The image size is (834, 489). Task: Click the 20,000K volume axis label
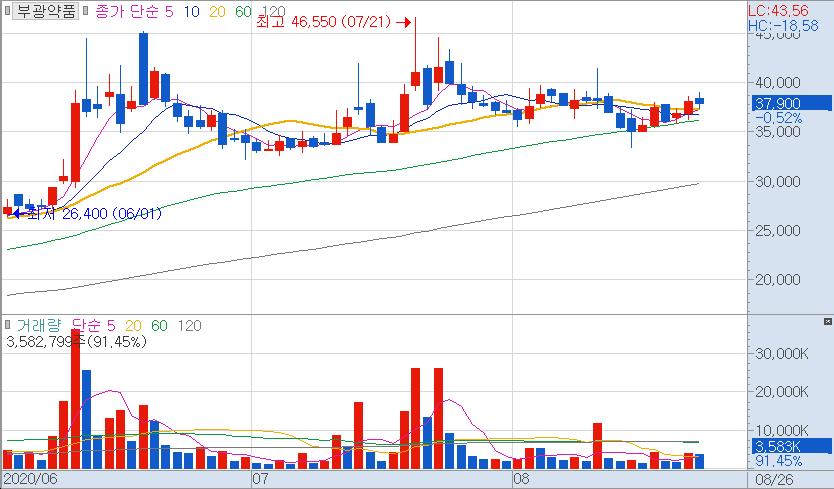click(x=782, y=392)
